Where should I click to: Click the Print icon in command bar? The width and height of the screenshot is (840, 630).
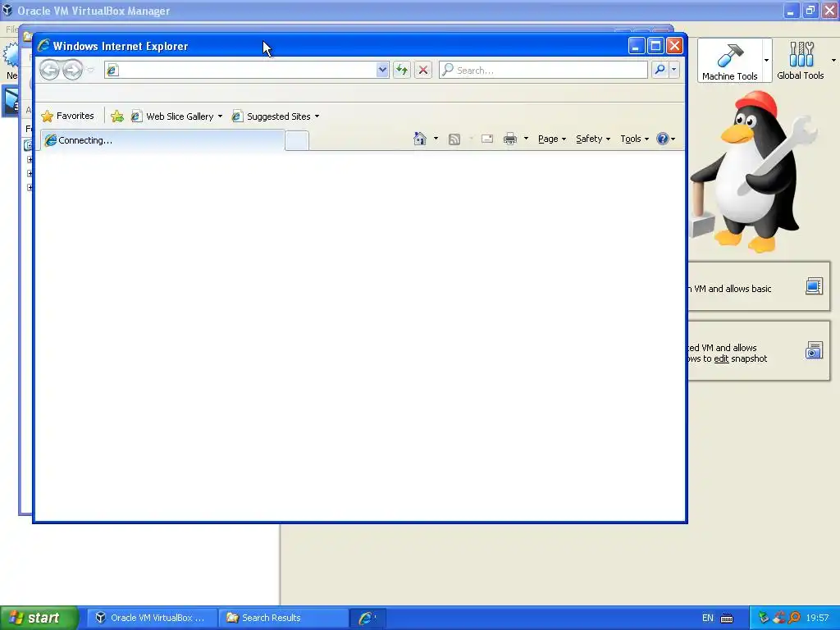510,139
